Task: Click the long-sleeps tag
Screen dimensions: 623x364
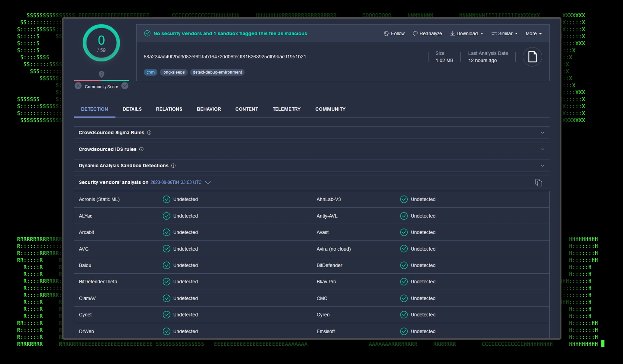Action: click(x=173, y=72)
